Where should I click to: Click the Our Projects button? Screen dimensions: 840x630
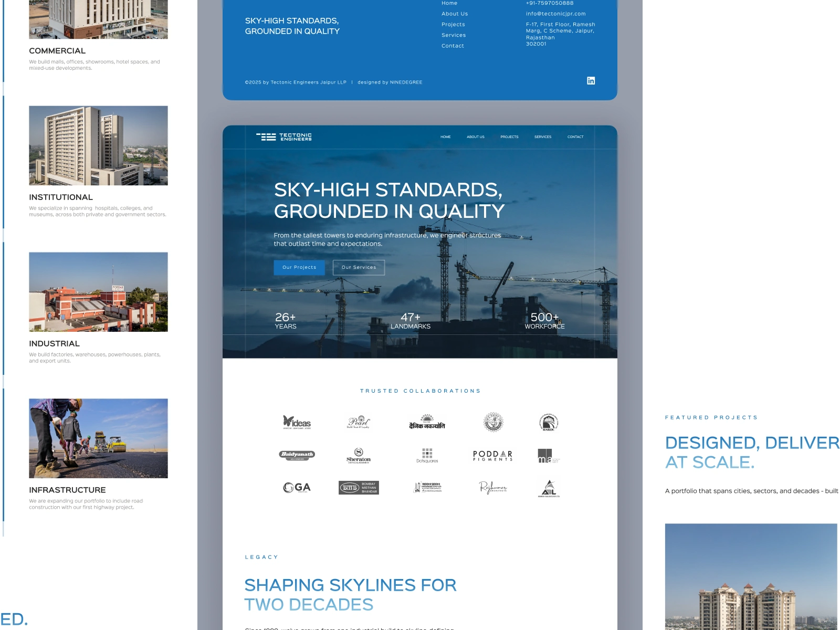pyautogui.click(x=299, y=267)
